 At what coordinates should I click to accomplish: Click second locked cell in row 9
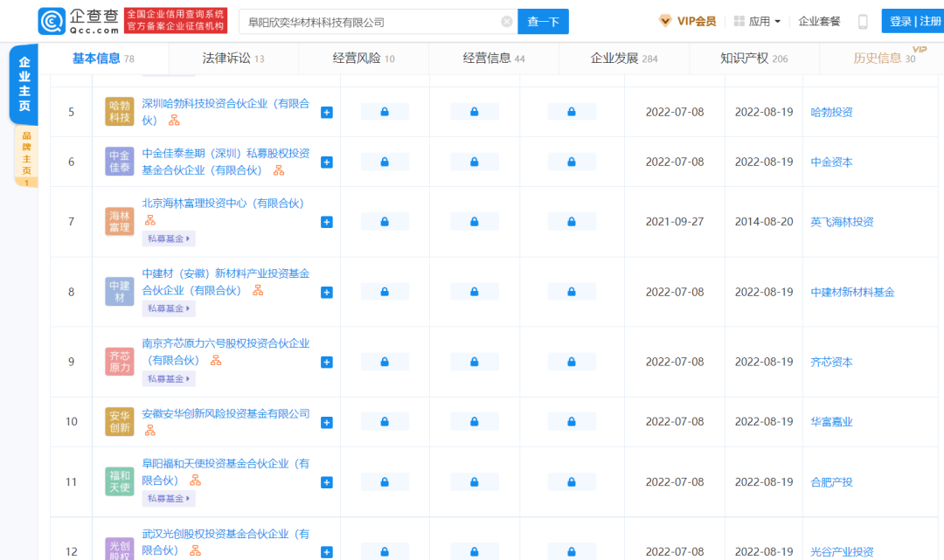[475, 362]
